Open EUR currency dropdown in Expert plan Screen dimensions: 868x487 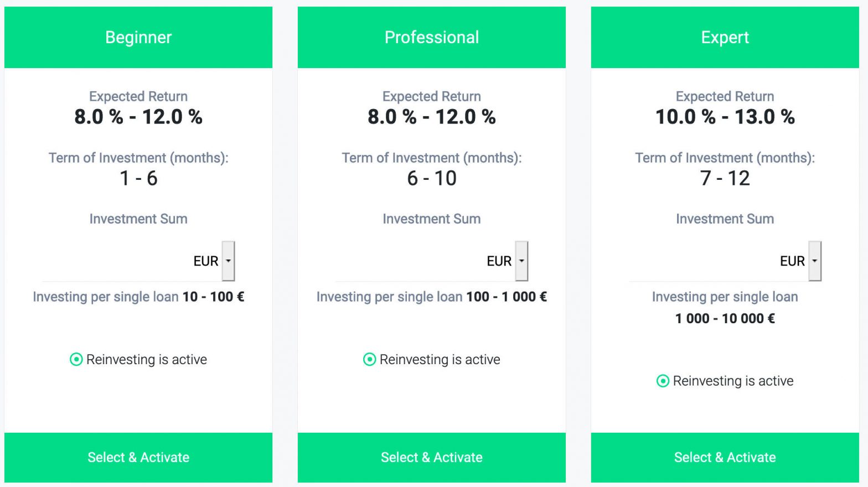[x=815, y=261]
